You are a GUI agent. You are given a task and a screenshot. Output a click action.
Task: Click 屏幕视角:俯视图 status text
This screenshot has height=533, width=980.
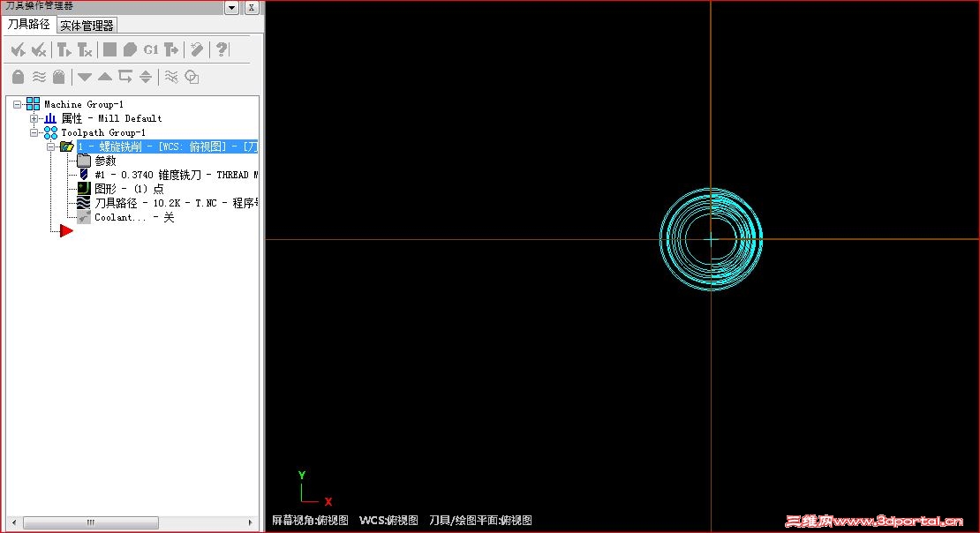tap(309, 520)
